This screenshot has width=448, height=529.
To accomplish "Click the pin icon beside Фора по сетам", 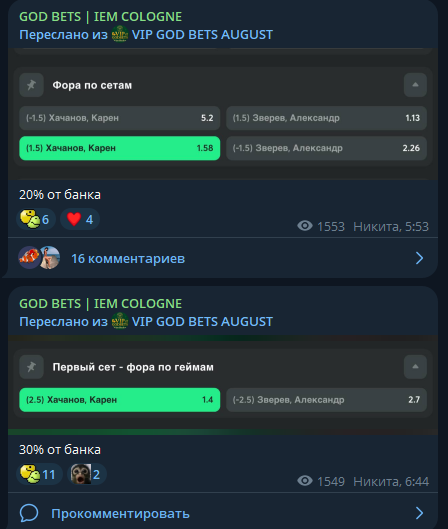I will (x=31, y=85).
